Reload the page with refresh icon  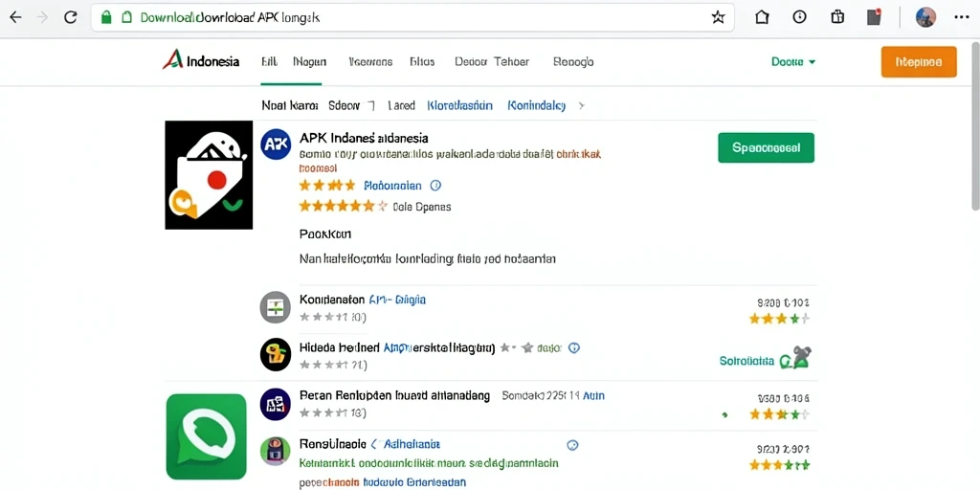pyautogui.click(x=71, y=17)
